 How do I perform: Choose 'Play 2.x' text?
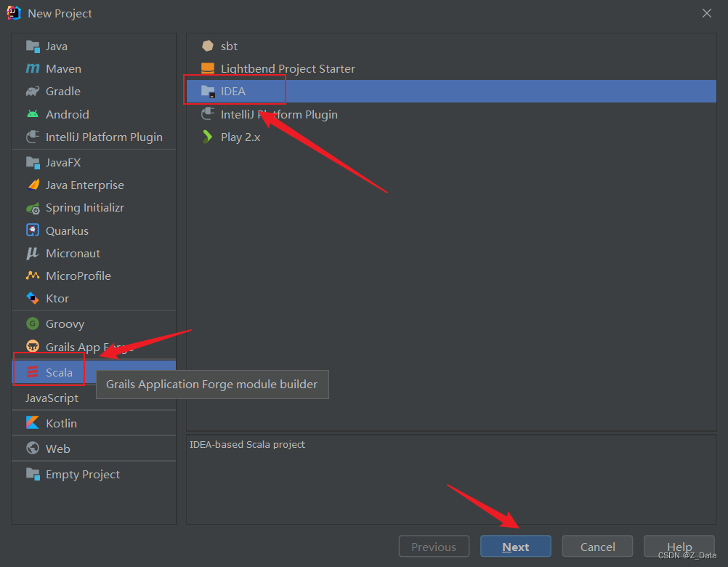click(240, 137)
